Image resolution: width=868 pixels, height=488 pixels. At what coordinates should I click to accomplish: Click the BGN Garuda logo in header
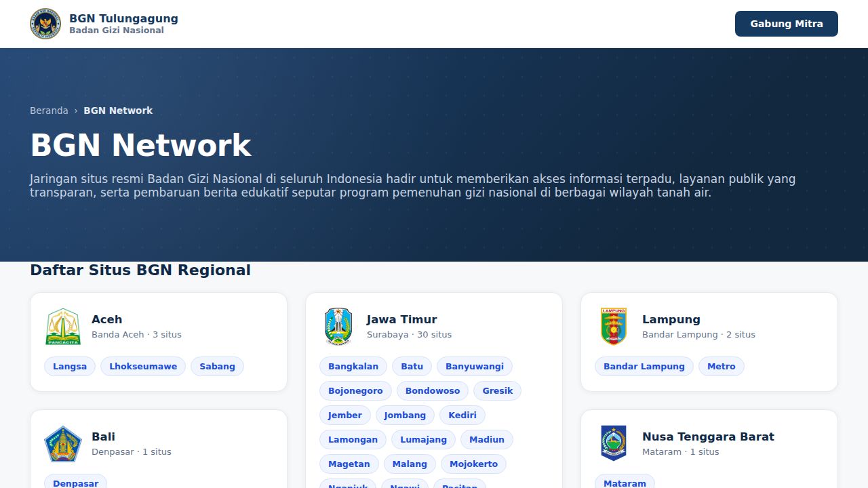45,24
